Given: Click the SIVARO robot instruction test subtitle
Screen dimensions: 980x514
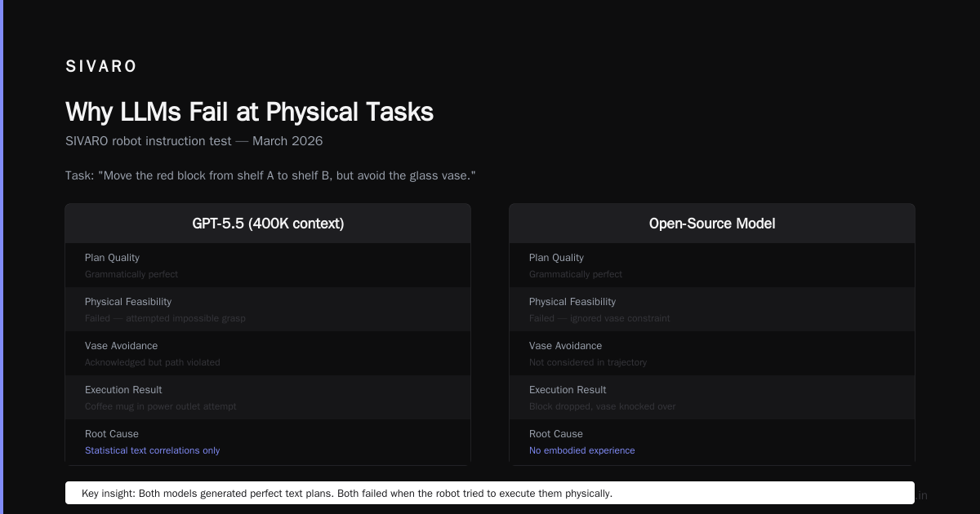Looking at the screenshot, I should (194, 141).
